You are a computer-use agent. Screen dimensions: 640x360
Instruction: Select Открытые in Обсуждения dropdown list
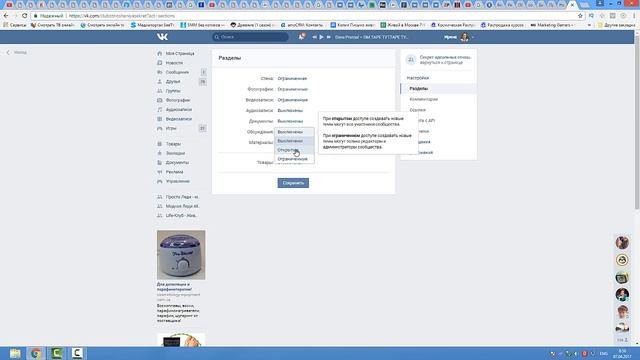click(294, 150)
